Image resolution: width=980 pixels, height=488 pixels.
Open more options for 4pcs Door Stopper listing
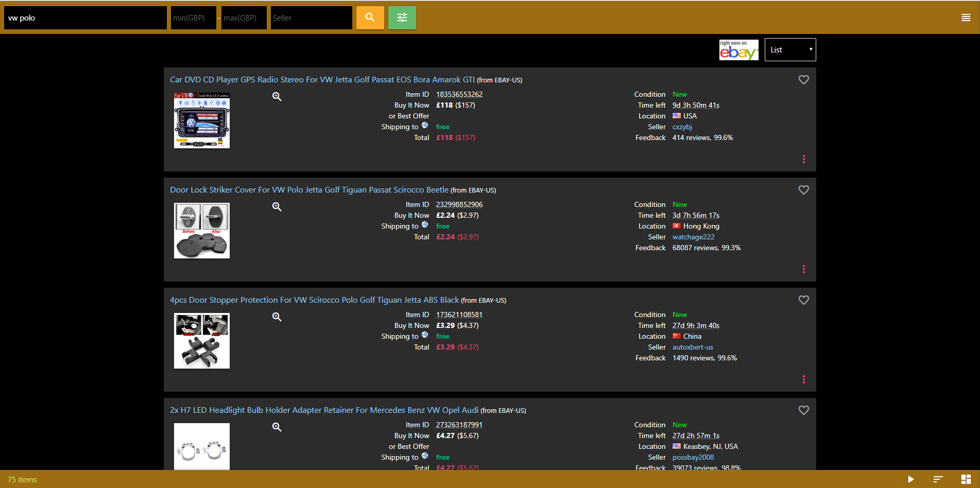point(803,379)
